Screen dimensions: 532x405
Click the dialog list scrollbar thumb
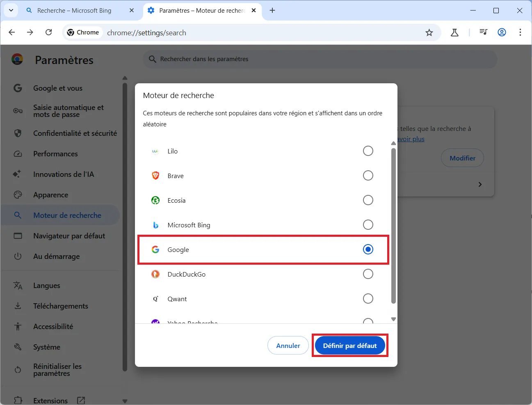point(393,226)
